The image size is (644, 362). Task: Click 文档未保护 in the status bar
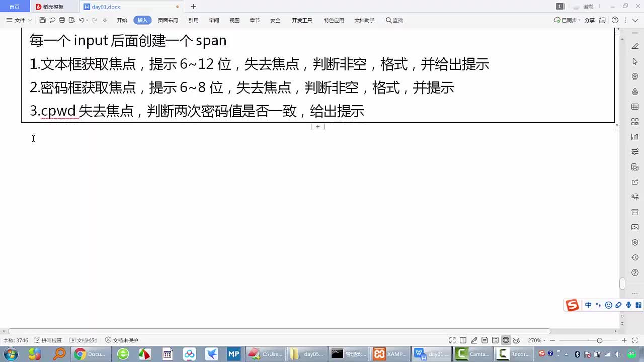pos(122,340)
